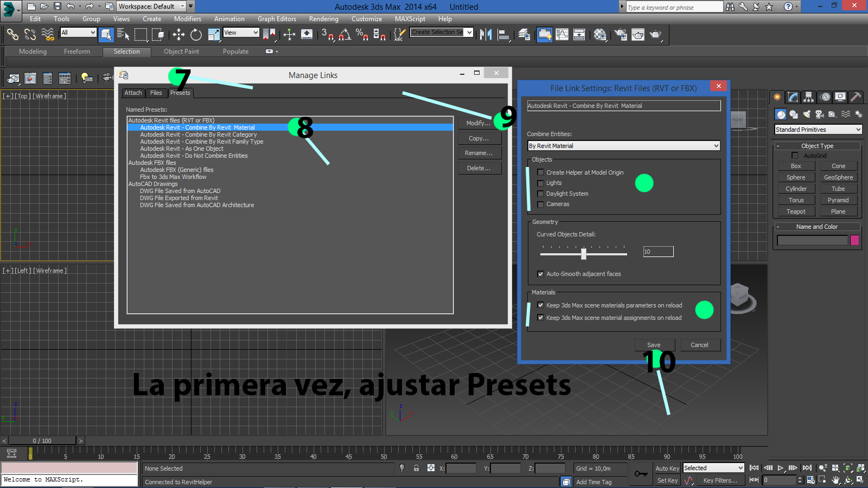The image size is (868, 488).
Task: Switch to the Attach tab
Action: [x=133, y=93]
